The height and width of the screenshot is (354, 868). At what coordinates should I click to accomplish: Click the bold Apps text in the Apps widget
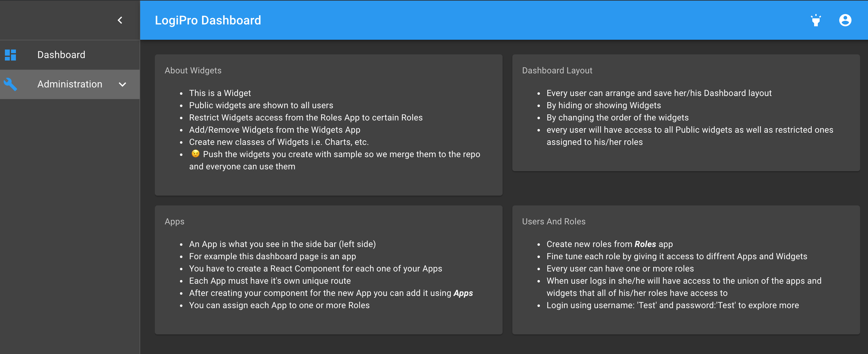point(463,293)
